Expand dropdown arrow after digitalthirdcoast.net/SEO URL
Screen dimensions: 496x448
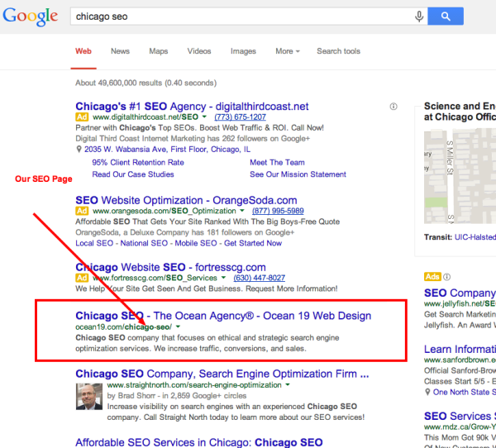(x=204, y=117)
